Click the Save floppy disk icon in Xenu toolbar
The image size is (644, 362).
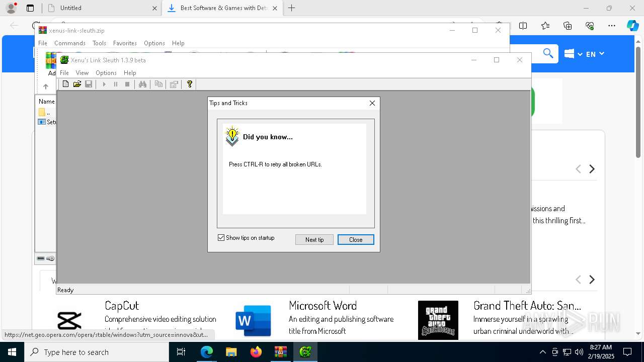(x=89, y=84)
